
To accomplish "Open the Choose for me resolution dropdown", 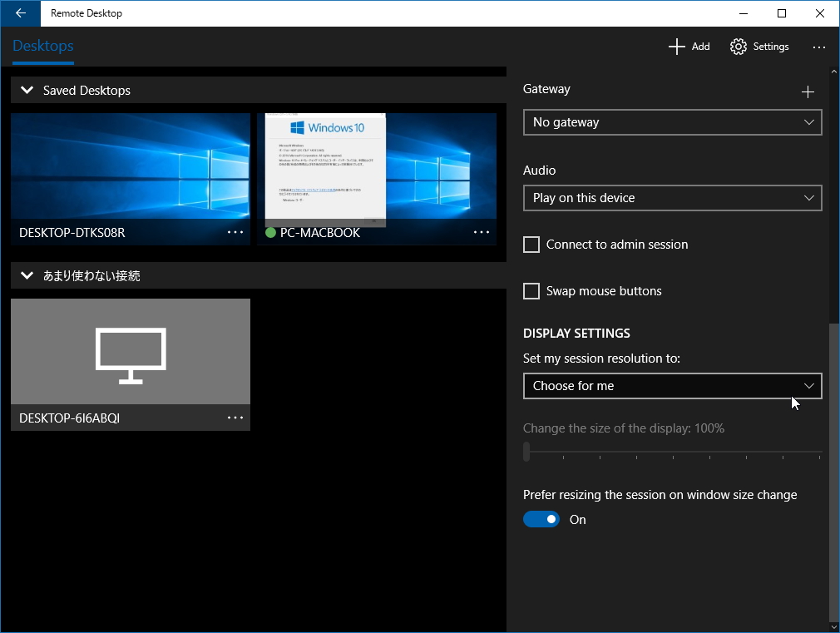I will tap(672, 386).
